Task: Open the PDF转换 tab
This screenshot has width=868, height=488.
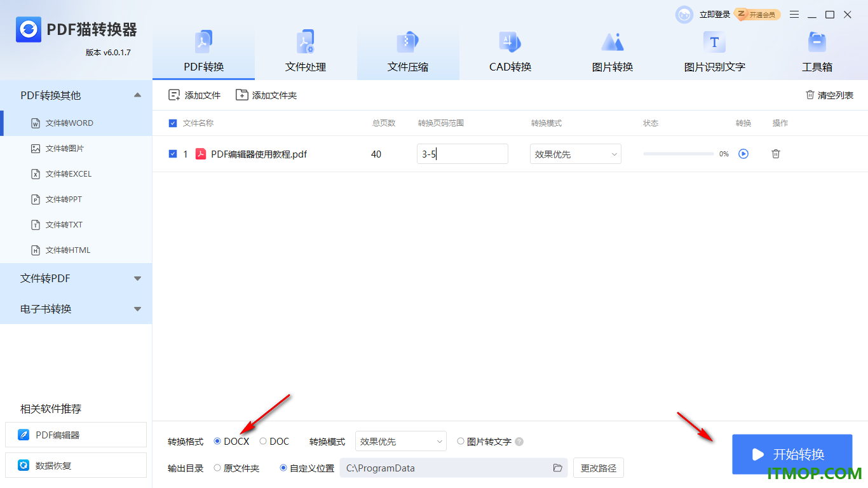Action: (x=203, y=53)
